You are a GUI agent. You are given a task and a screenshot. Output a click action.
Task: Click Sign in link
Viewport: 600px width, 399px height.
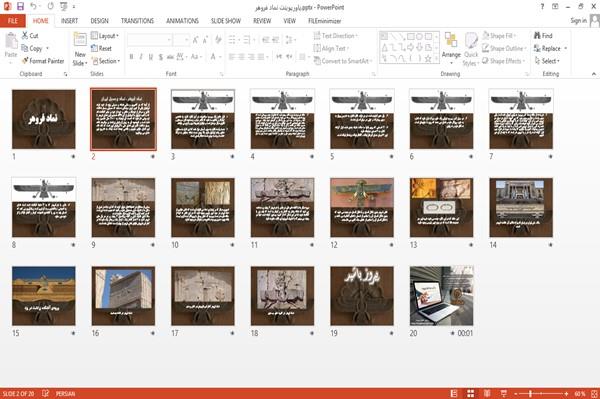click(x=578, y=21)
